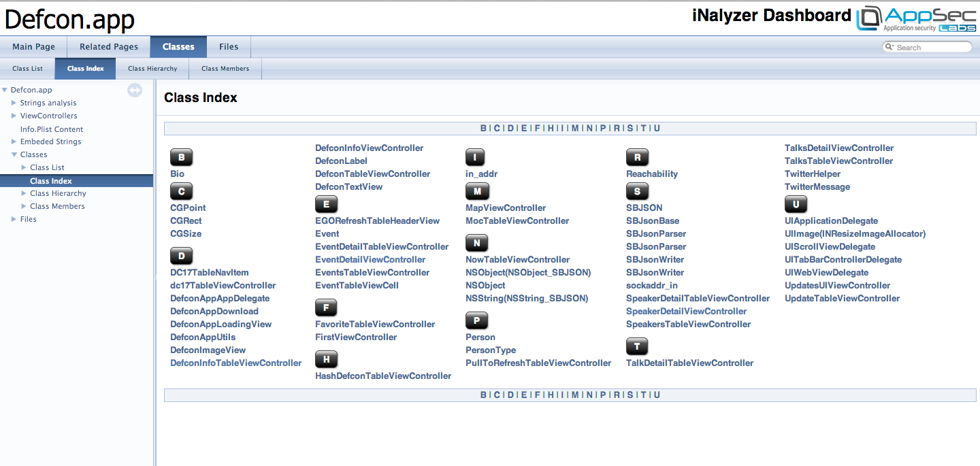The image size is (980, 466).
Task: Click the sidebar sync toggle icon
Action: [135, 90]
